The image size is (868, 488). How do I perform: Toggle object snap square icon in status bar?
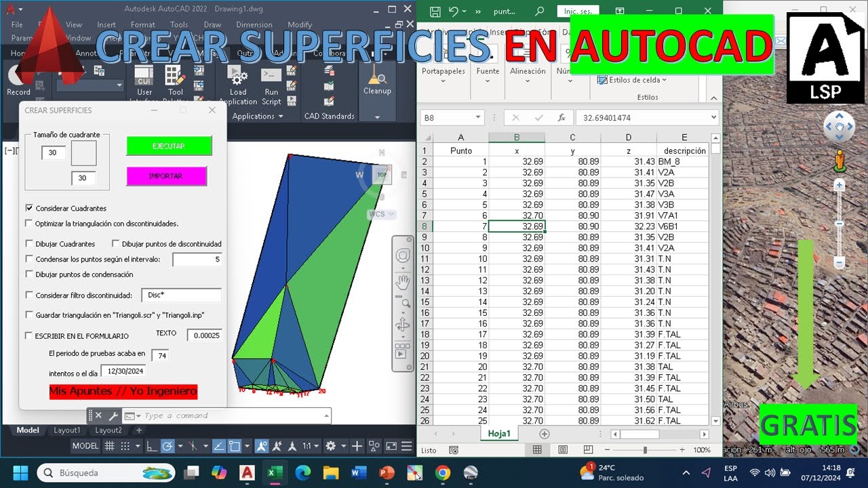tap(235, 446)
